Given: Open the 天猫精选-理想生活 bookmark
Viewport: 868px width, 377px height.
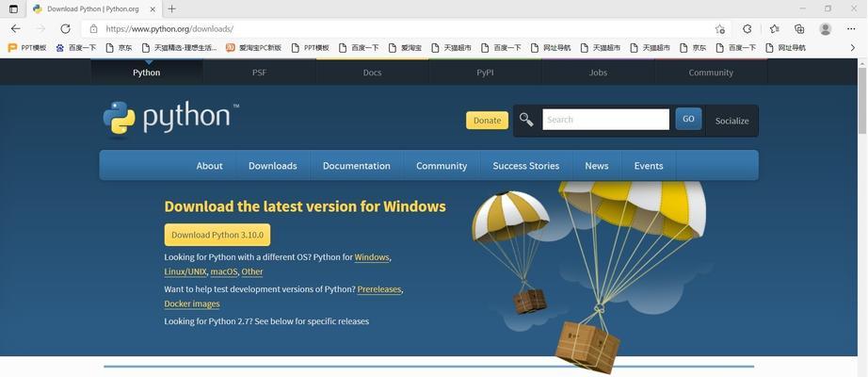Looking at the screenshot, I should coord(180,48).
